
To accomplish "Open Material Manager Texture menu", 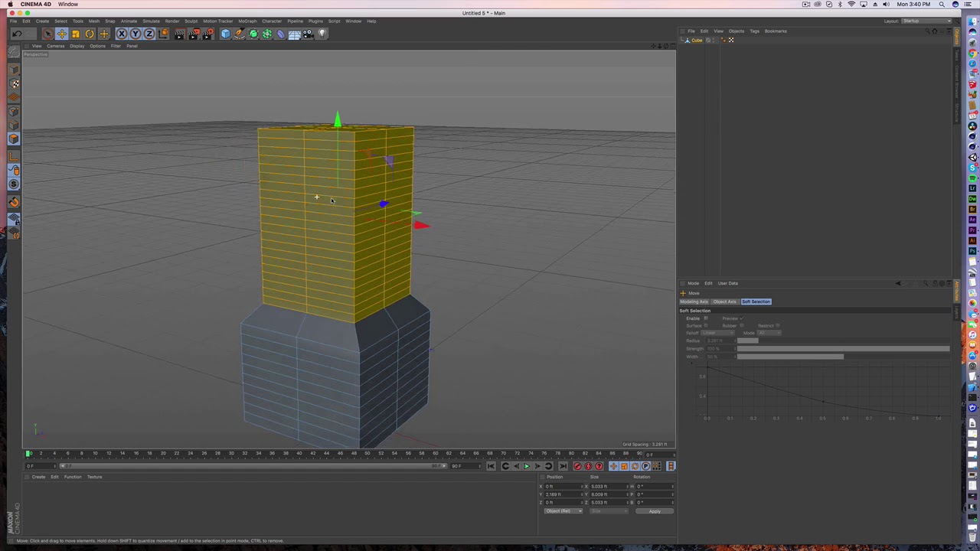I will (94, 477).
